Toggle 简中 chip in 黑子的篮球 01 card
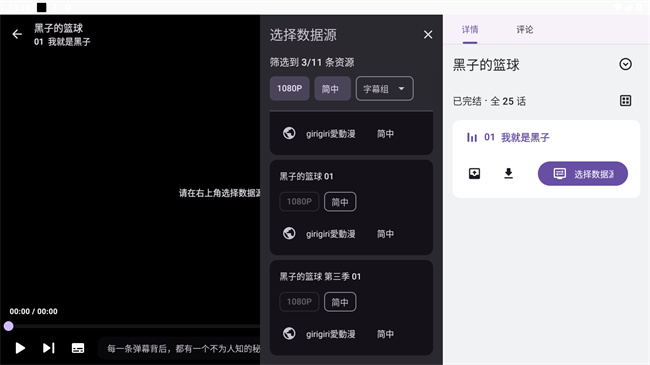Screen dimensions: 650x365 coord(340,202)
